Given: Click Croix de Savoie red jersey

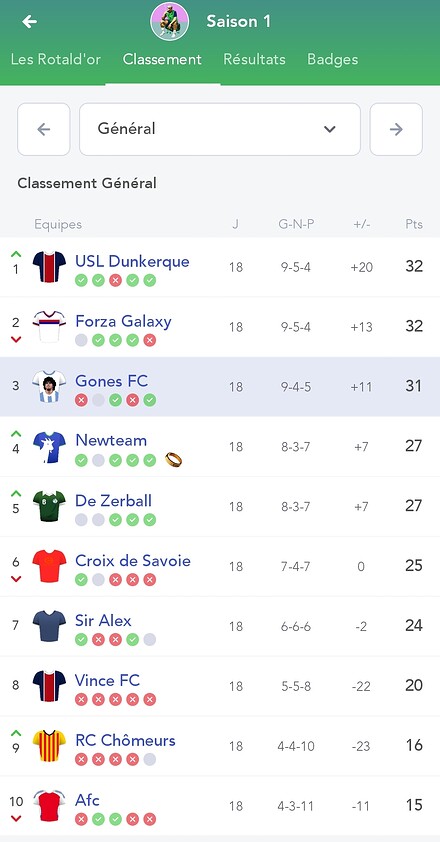Looking at the screenshot, I should click(x=49, y=565).
